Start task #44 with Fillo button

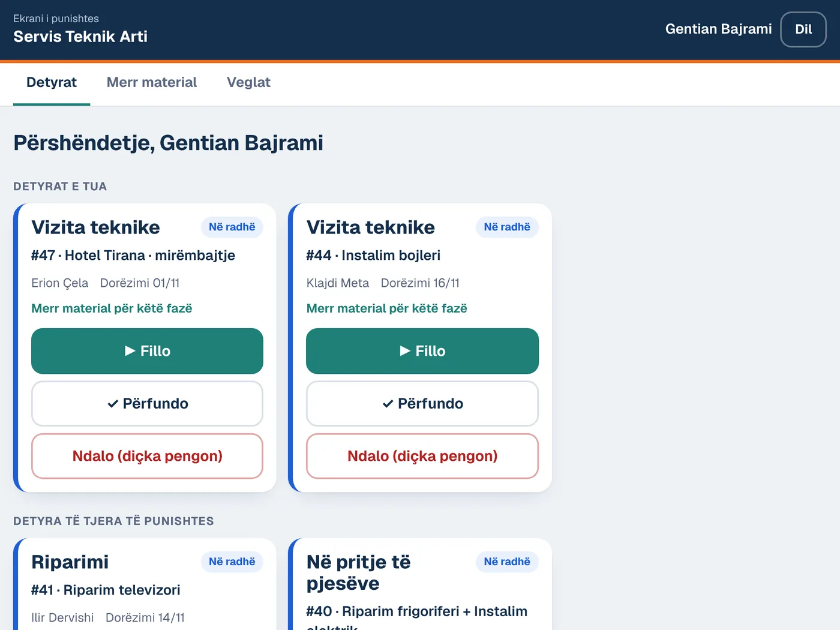(x=422, y=351)
